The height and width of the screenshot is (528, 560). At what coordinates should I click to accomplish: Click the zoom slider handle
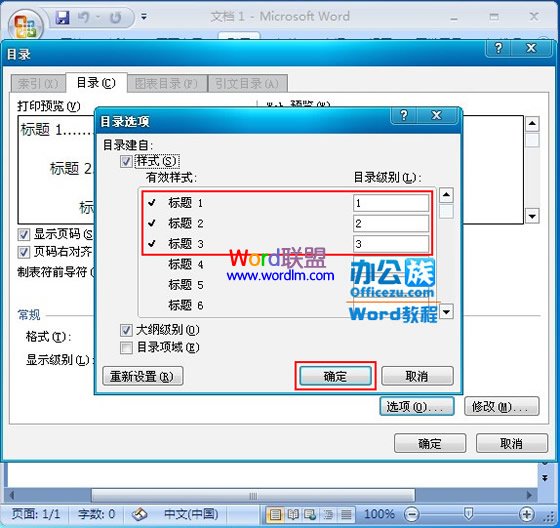point(469,514)
